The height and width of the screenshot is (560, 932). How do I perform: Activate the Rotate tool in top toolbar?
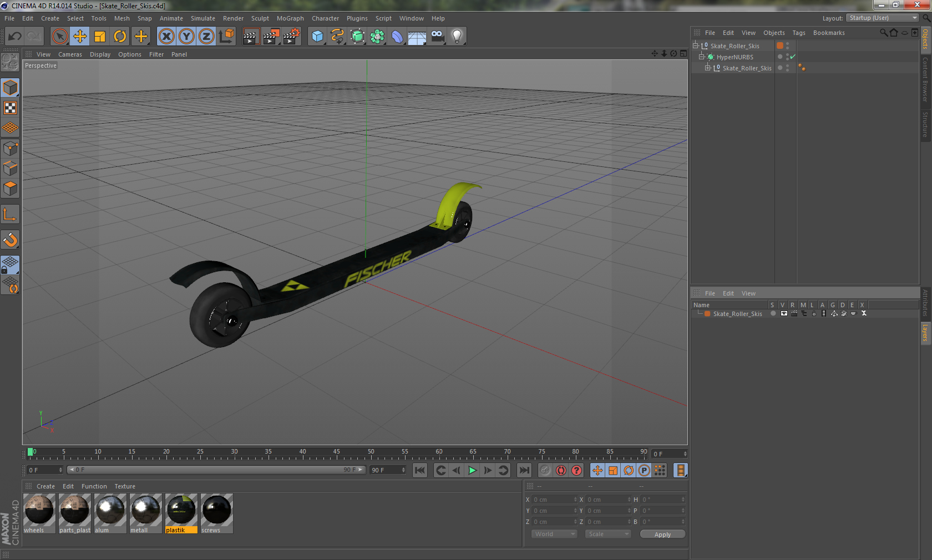coord(120,37)
